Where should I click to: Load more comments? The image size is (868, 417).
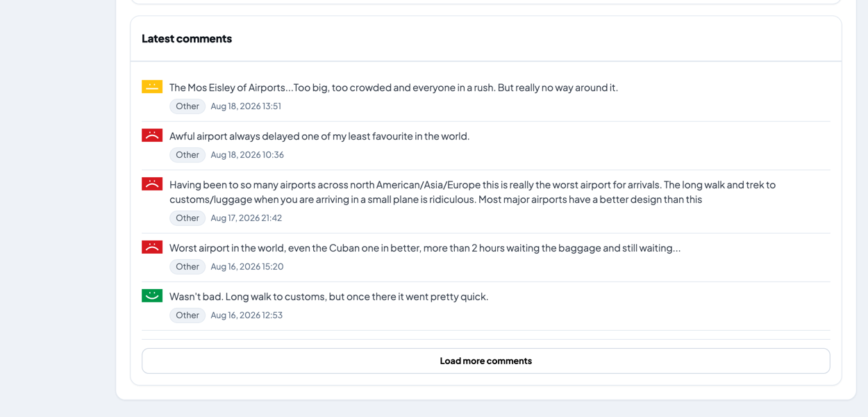[x=486, y=361]
